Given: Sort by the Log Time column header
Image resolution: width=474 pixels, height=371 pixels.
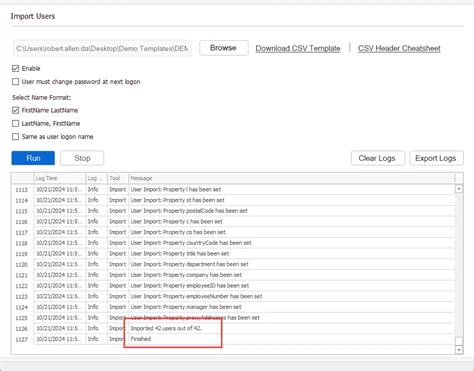Looking at the screenshot, I should point(60,178).
